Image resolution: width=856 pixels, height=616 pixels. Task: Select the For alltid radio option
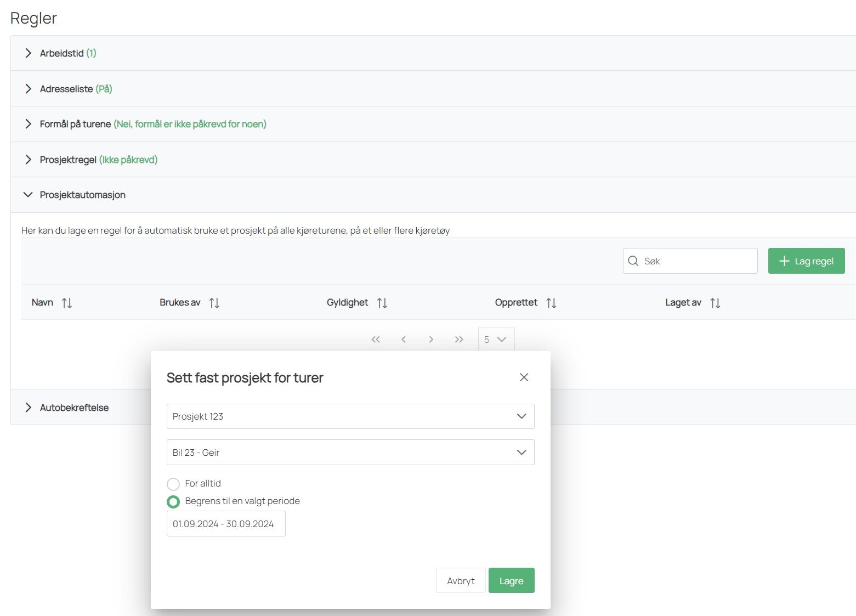173,484
